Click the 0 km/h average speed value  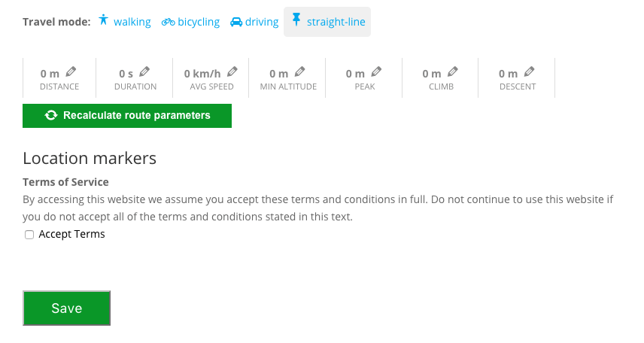click(202, 74)
